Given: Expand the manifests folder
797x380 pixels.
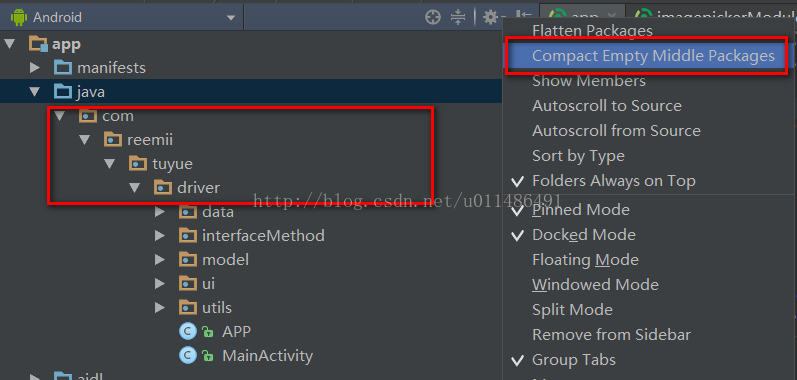Looking at the screenshot, I should point(35,68).
